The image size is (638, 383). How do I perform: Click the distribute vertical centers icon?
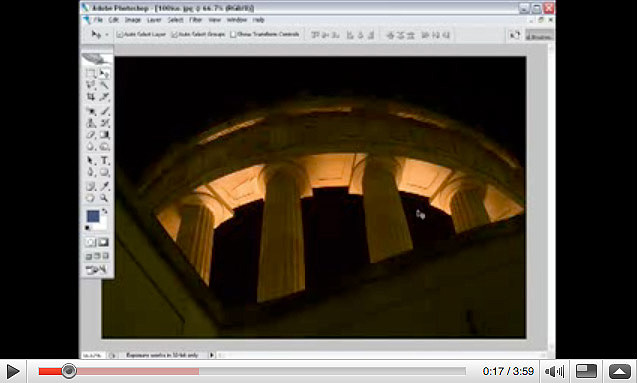(400, 35)
